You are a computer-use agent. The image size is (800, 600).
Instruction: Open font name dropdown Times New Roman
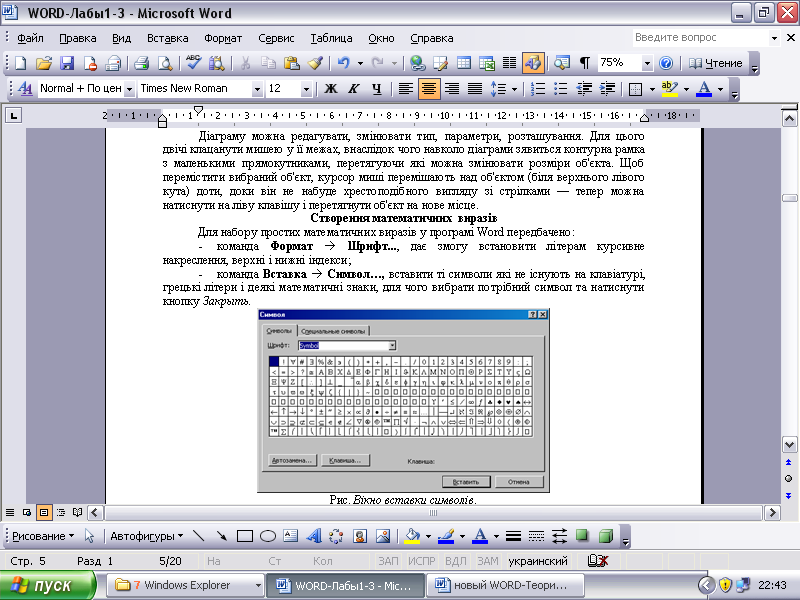pyautogui.click(x=257, y=89)
